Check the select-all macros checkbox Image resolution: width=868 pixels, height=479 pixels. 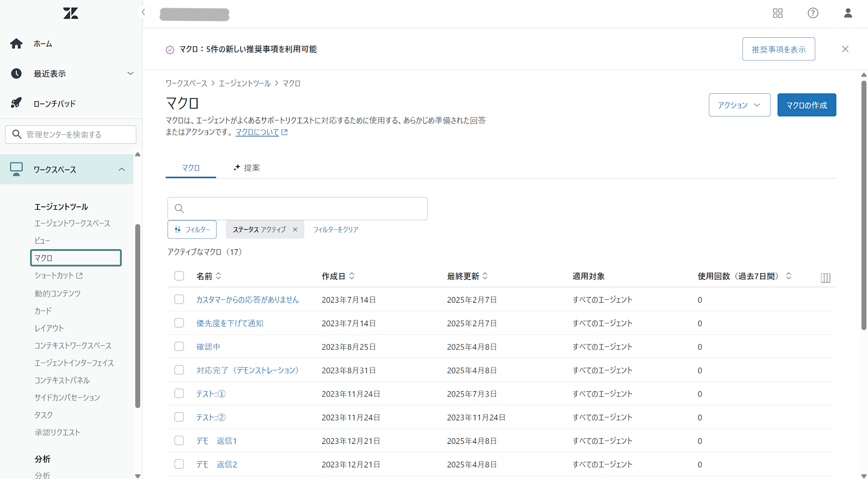tap(179, 276)
